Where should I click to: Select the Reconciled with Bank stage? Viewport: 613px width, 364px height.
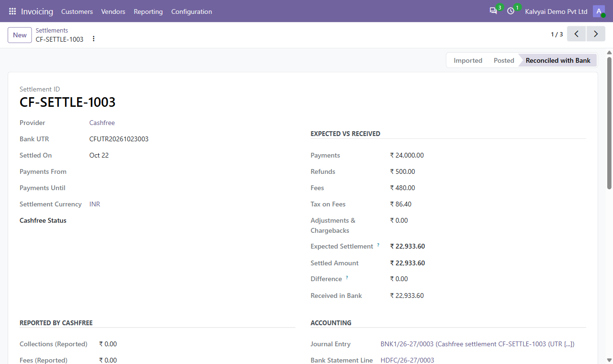558,60
